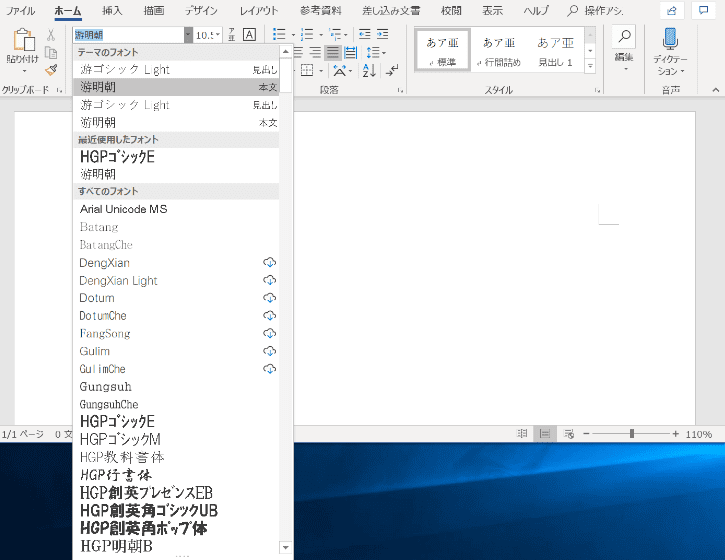Click the sort A-Z icon
Image resolution: width=725 pixels, height=560 pixels.
(x=369, y=70)
